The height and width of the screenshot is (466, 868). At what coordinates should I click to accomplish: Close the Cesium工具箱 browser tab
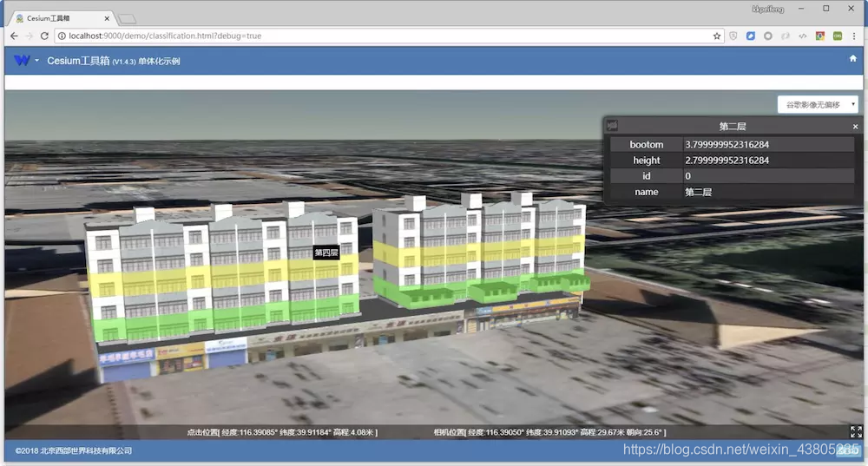(107, 18)
